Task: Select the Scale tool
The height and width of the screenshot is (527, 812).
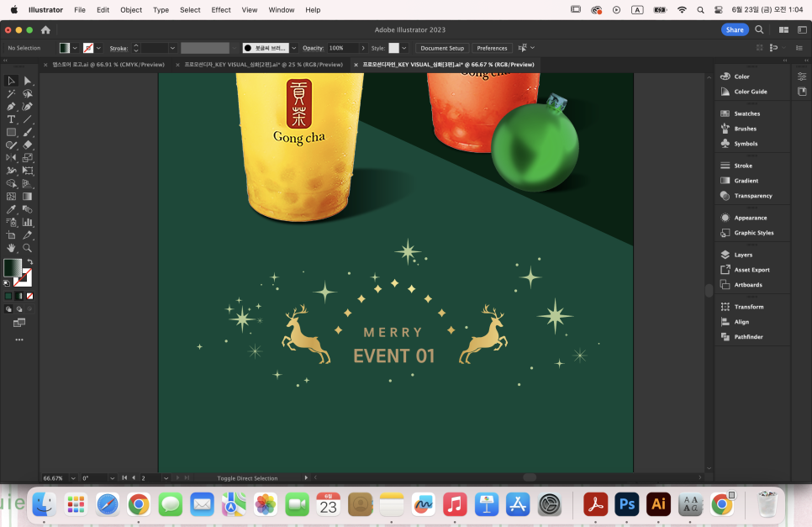Action: (x=28, y=158)
